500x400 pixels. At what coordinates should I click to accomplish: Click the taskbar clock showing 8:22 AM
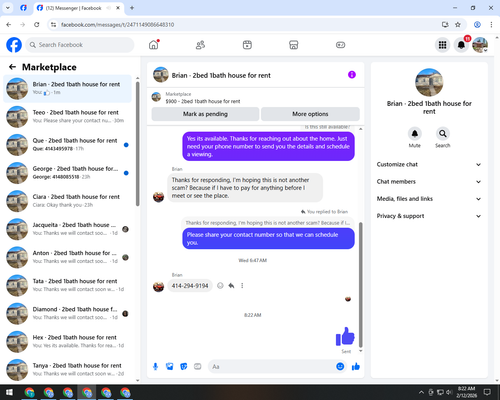pyautogui.click(x=466, y=392)
